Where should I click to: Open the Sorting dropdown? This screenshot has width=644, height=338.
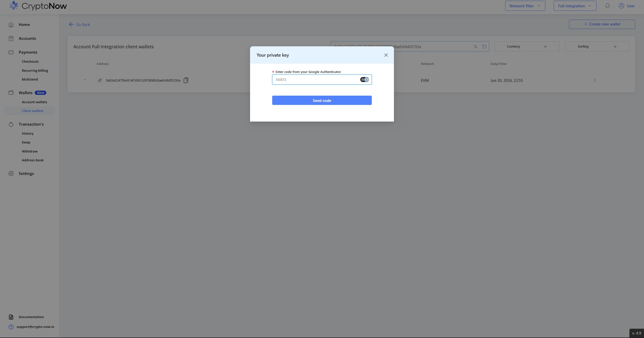click(x=597, y=47)
